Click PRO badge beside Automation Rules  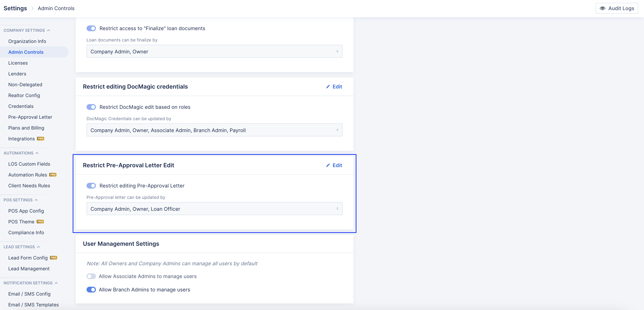pos(53,175)
